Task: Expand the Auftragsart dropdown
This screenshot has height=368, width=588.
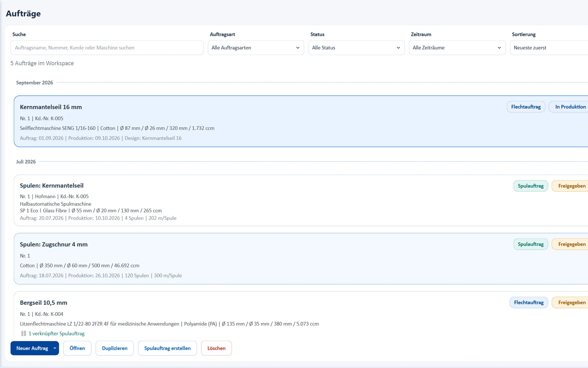Action: pyautogui.click(x=256, y=48)
